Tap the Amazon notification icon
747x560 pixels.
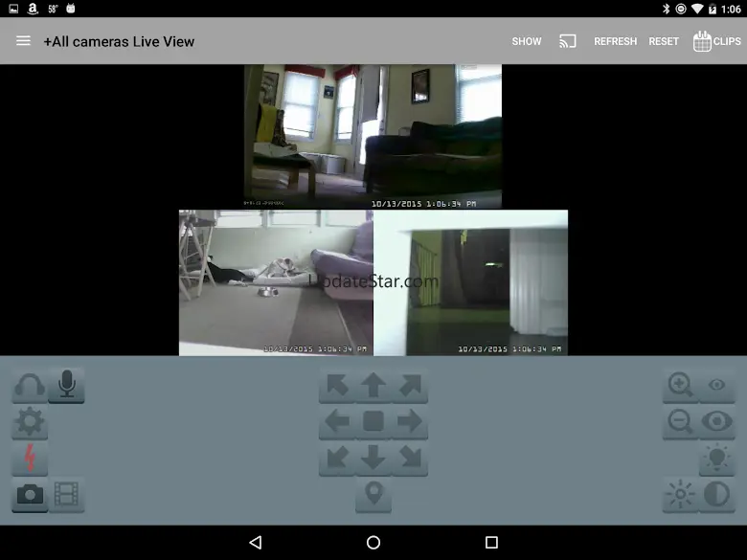33,9
